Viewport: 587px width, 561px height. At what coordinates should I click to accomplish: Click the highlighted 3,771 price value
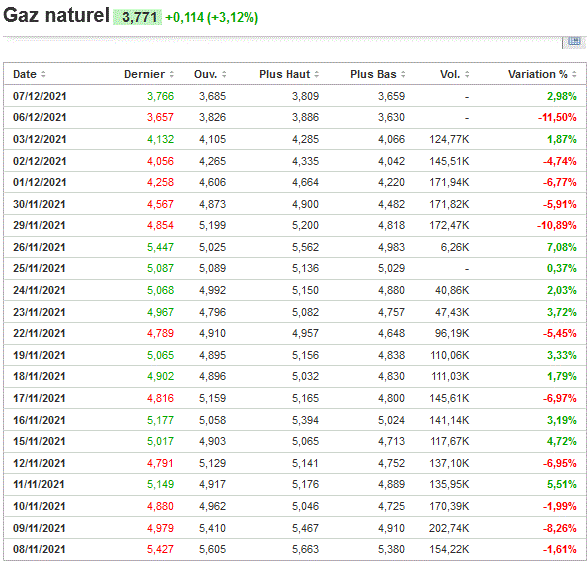coord(138,17)
